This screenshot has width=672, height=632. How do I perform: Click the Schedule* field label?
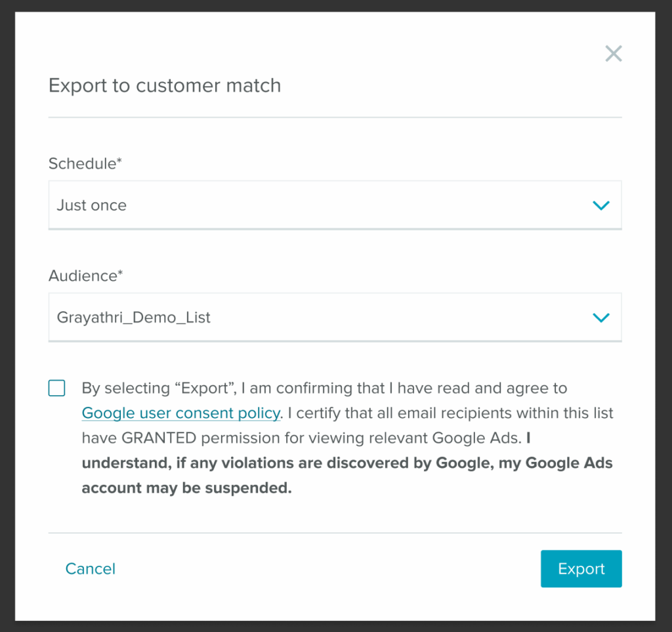(85, 163)
